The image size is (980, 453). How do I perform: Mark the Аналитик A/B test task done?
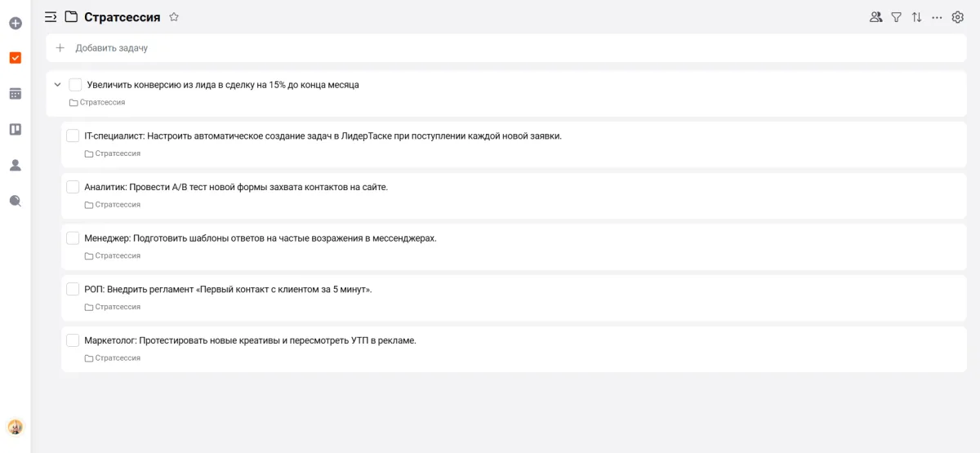click(x=73, y=187)
